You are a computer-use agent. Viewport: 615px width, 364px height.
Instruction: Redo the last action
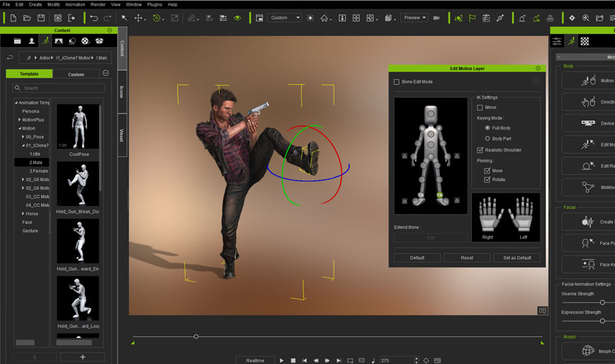tap(108, 18)
